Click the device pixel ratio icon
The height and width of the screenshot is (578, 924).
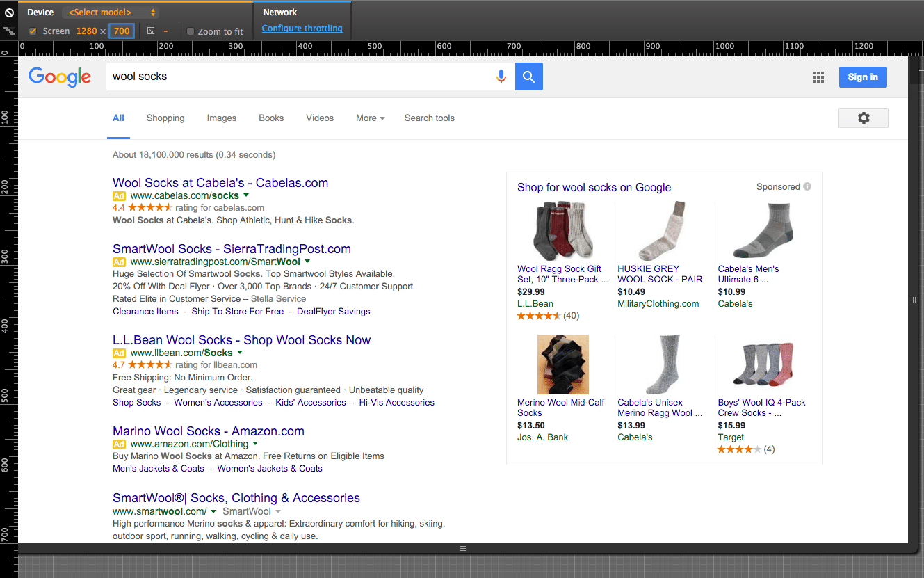[151, 31]
